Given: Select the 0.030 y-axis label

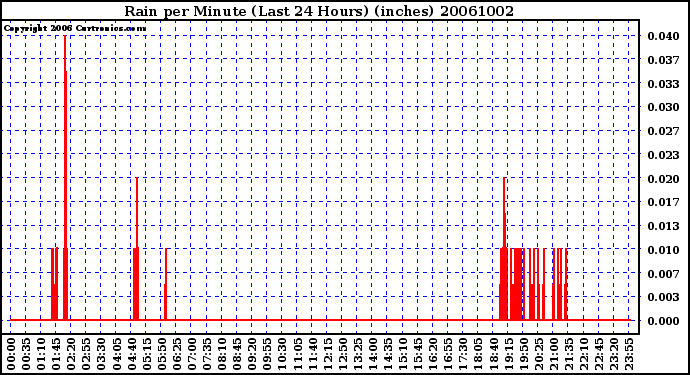Looking at the screenshot, I should [x=663, y=107].
